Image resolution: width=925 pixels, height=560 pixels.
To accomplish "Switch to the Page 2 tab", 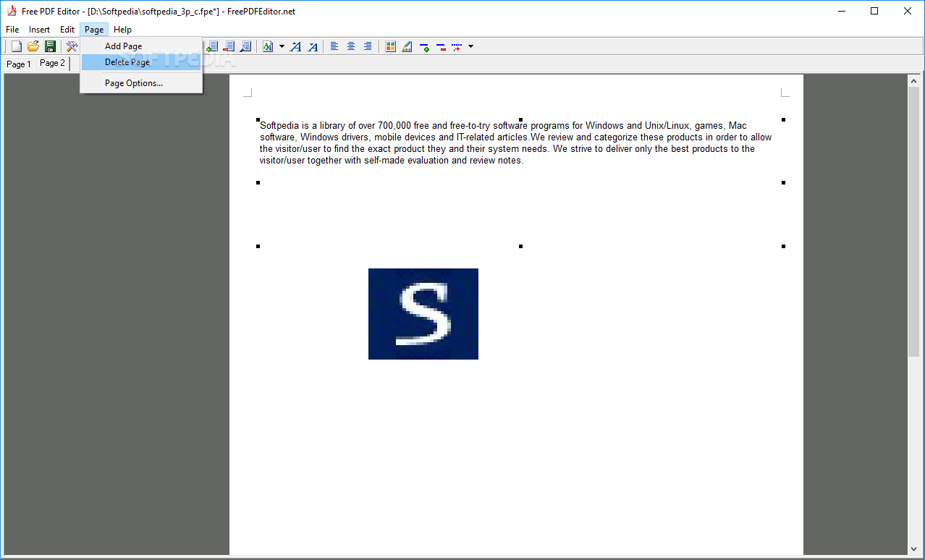I will point(52,64).
